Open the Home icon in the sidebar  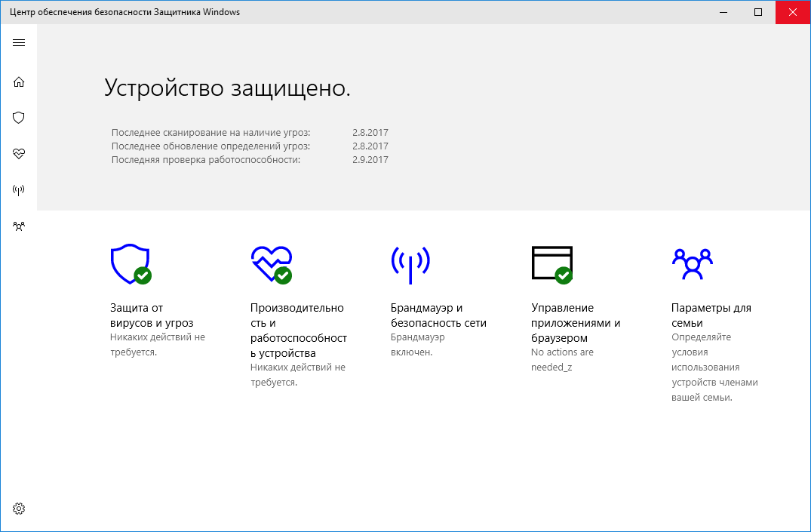[18, 81]
